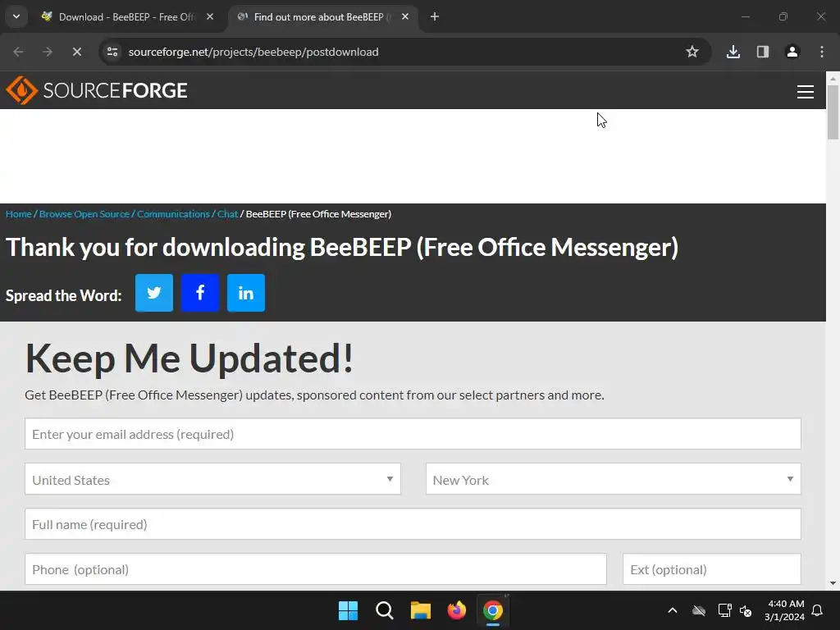Click the address bar URL
Viewport: 840px width, 630px height.
(x=253, y=52)
